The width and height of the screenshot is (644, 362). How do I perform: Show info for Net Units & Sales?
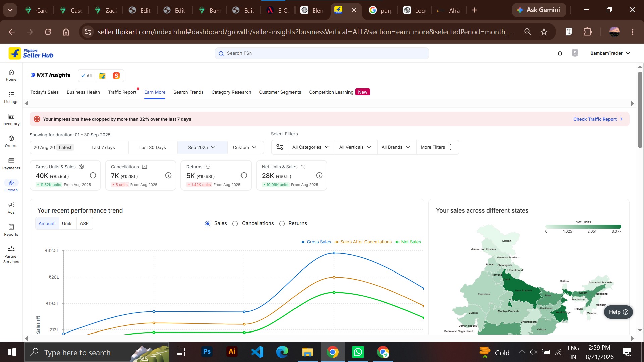pyautogui.click(x=319, y=175)
